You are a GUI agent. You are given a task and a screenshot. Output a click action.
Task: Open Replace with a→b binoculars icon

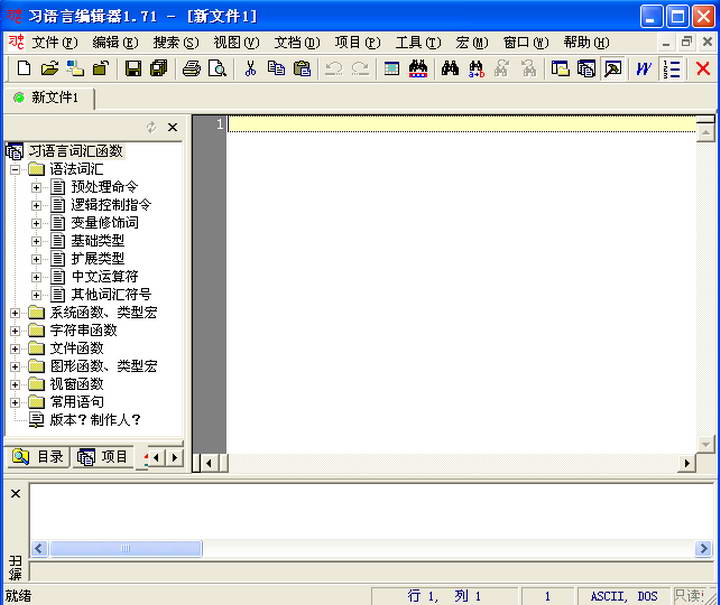coord(476,69)
